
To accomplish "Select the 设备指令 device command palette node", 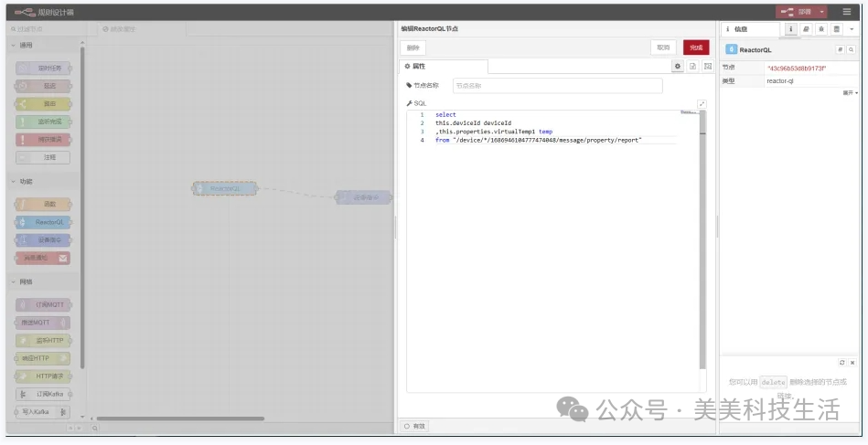I will point(43,240).
